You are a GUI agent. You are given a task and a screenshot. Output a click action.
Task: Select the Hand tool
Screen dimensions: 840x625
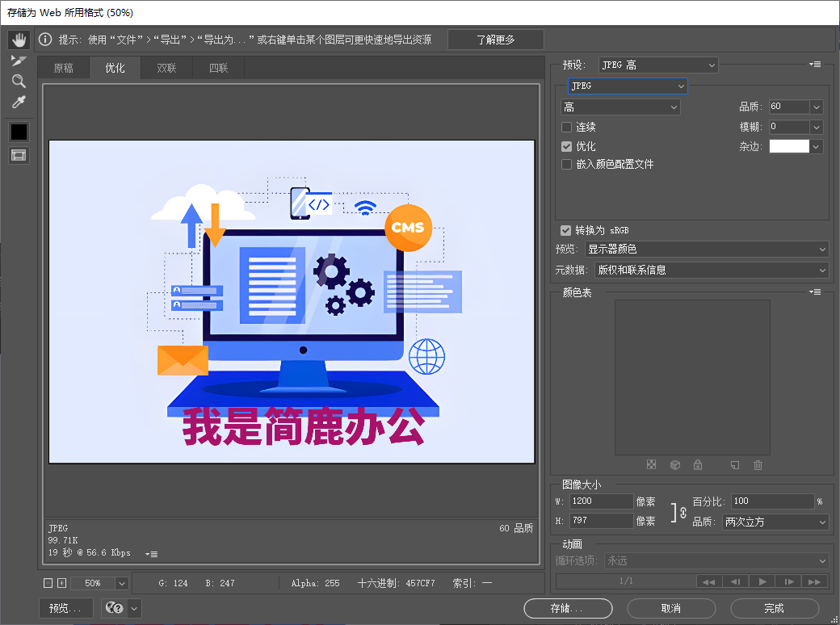19,39
